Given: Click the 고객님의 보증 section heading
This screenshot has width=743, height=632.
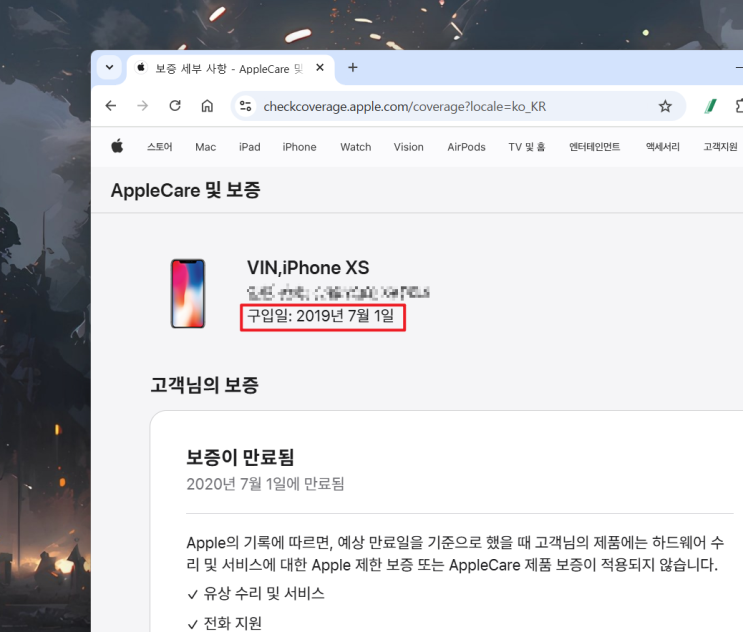Looking at the screenshot, I should click(x=204, y=385).
